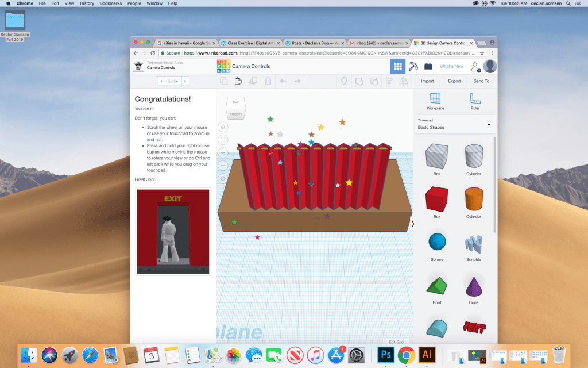Image resolution: width=588 pixels, height=368 pixels.
Task: Collapse the shapes panel with chevron
Action: click(412, 223)
